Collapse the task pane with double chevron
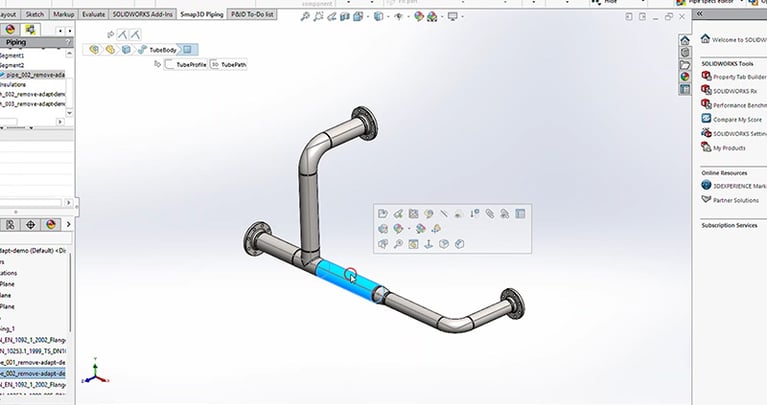 click(x=700, y=14)
